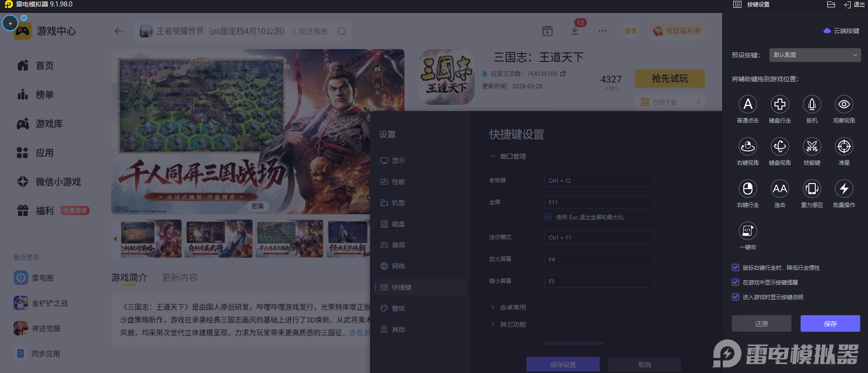The image size is (868, 373).
Task: Select 快捷键 settings category
Action: pyautogui.click(x=420, y=287)
